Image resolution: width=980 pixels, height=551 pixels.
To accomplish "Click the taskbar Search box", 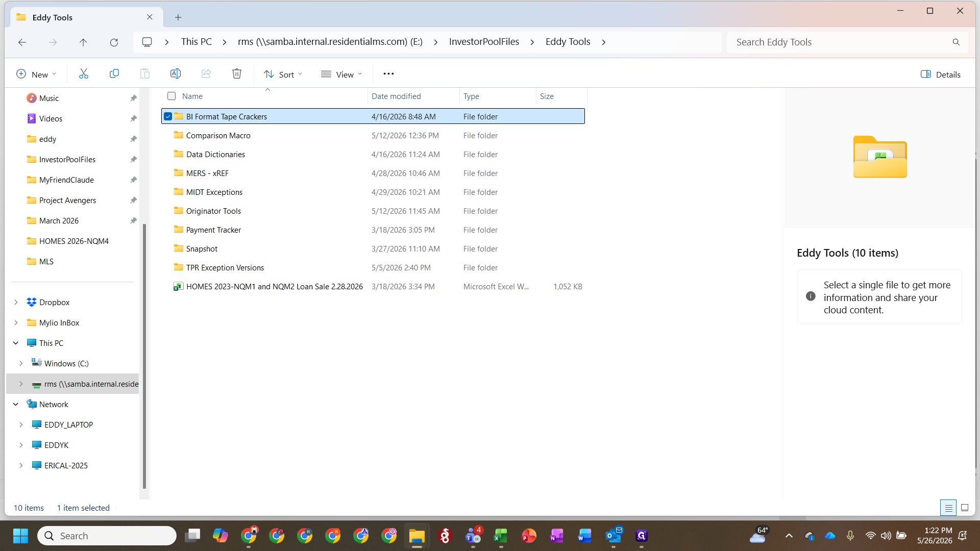I will (x=107, y=536).
